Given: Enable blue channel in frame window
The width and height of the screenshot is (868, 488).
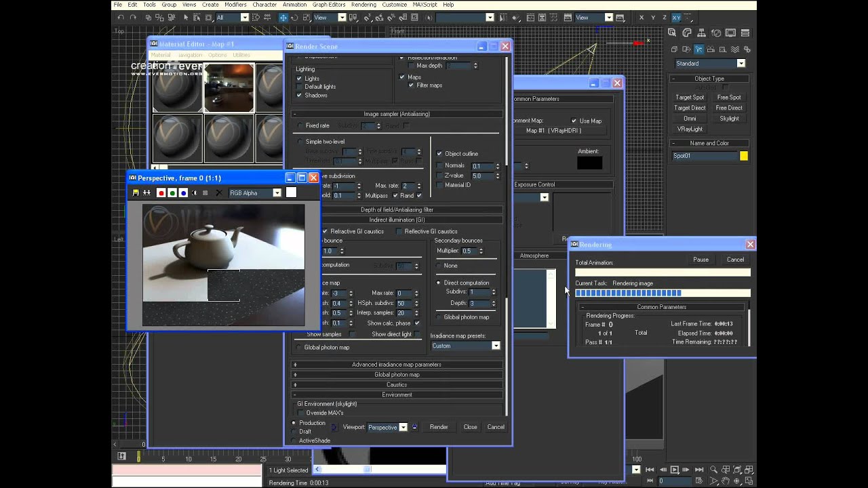Looking at the screenshot, I should (183, 193).
